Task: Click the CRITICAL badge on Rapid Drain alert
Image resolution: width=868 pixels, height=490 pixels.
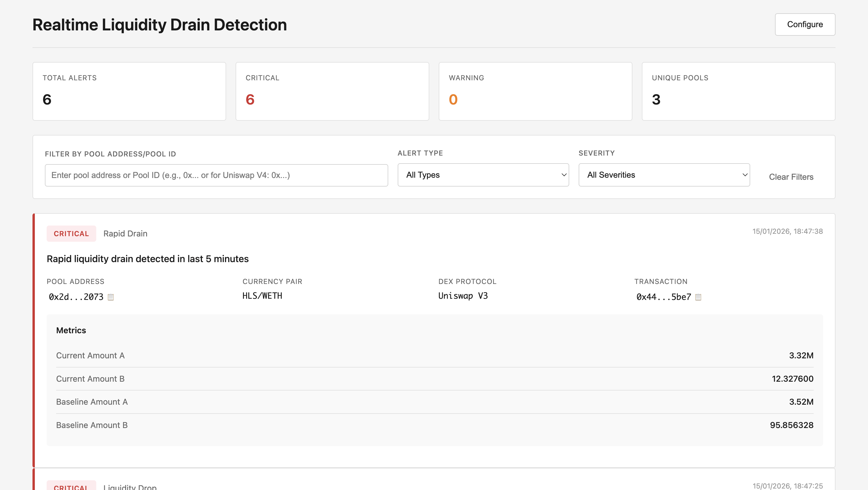Action: pyautogui.click(x=71, y=233)
